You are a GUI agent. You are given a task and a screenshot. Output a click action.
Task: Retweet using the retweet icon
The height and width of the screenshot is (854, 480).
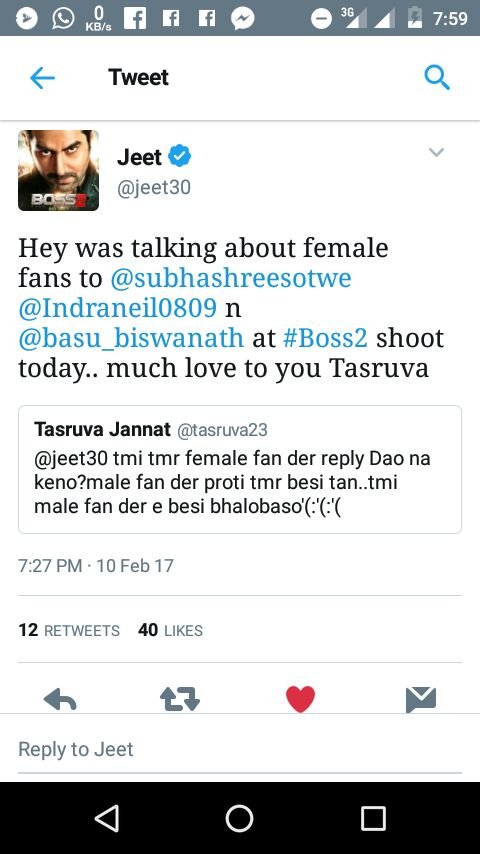[x=180, y=699]
